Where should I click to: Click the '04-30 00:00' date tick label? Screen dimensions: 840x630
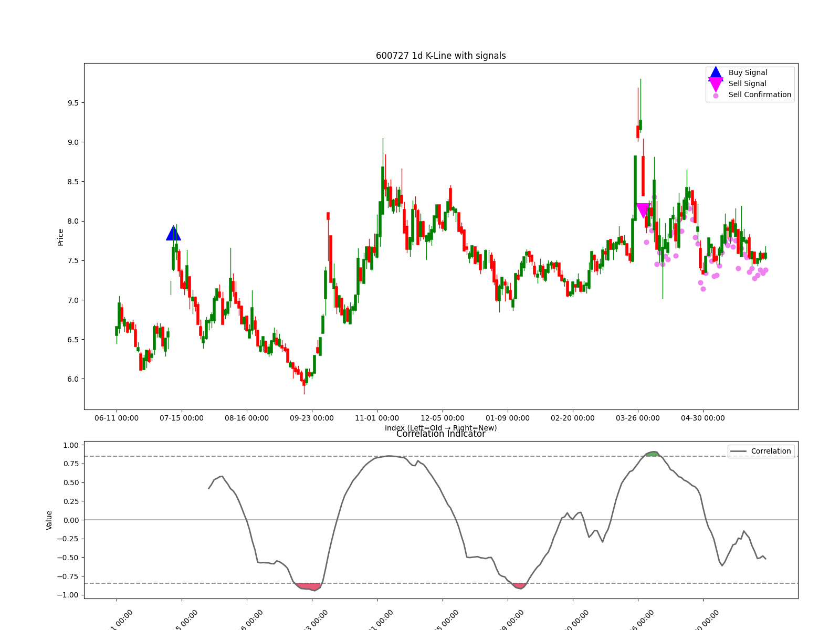click(x=703, y=418)
